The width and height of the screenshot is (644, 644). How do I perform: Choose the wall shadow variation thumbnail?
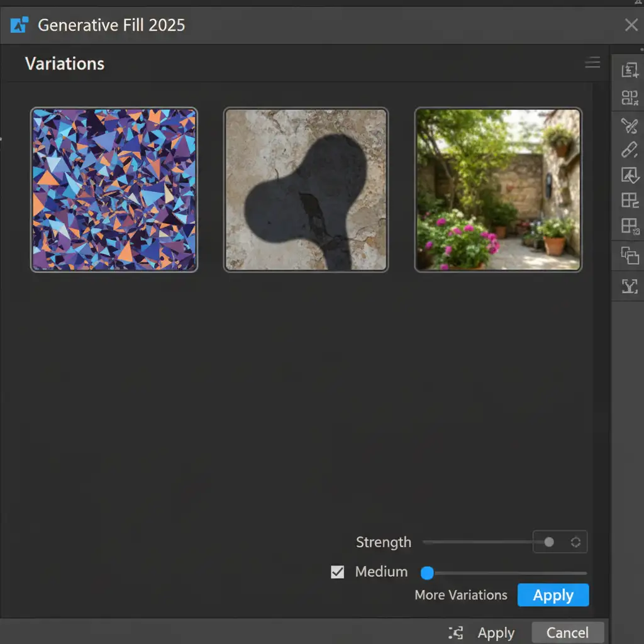tap(306, 189)
